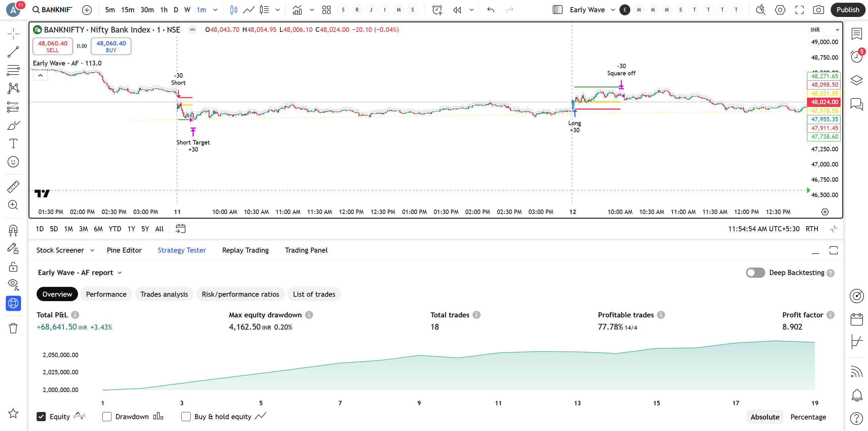The image size is (868, 431).
Task: Open the Replay Trading tab
Action: [x=245, y=250]
